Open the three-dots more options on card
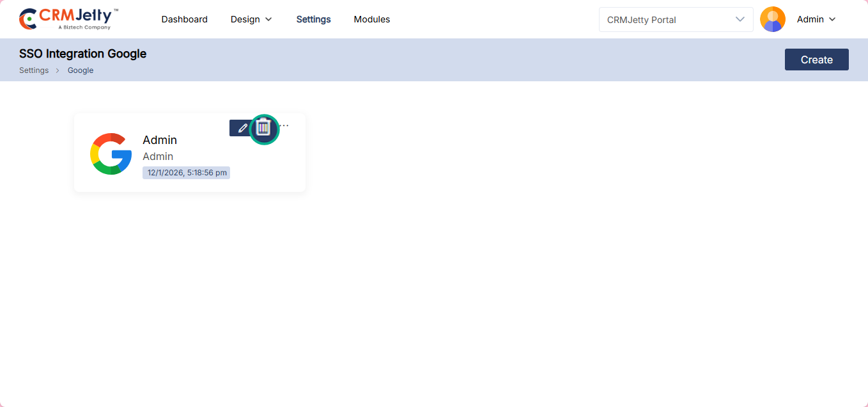868x407 pixels. pyautogui.click(x=284, y=125)
